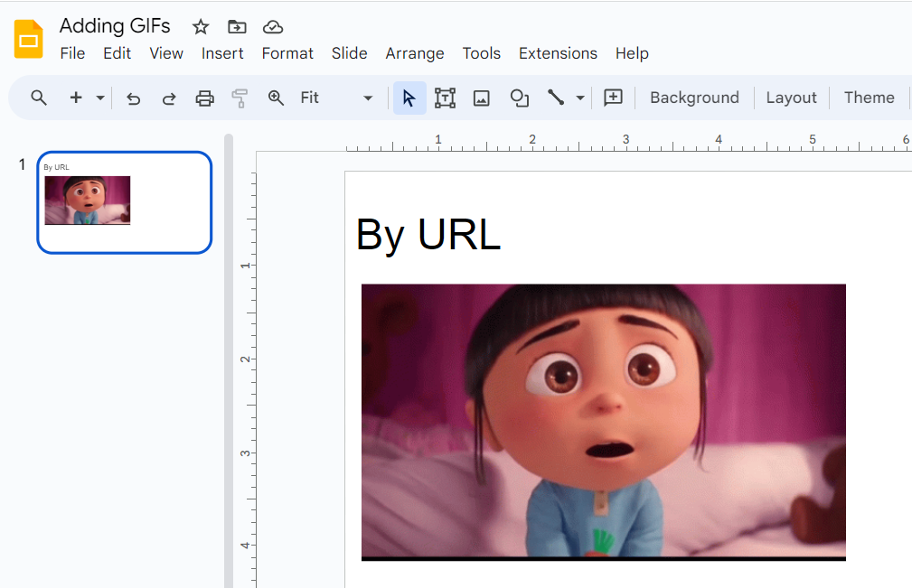Select the GIF image on the slide
The width and height of the screenshot is (912, 588).
click(604, 423)
